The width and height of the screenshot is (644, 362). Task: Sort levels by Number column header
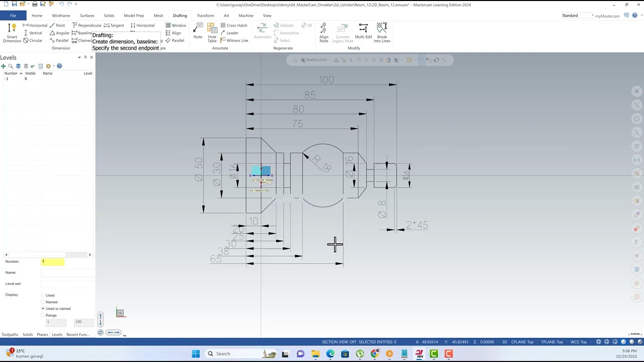[x=12, y=73]
